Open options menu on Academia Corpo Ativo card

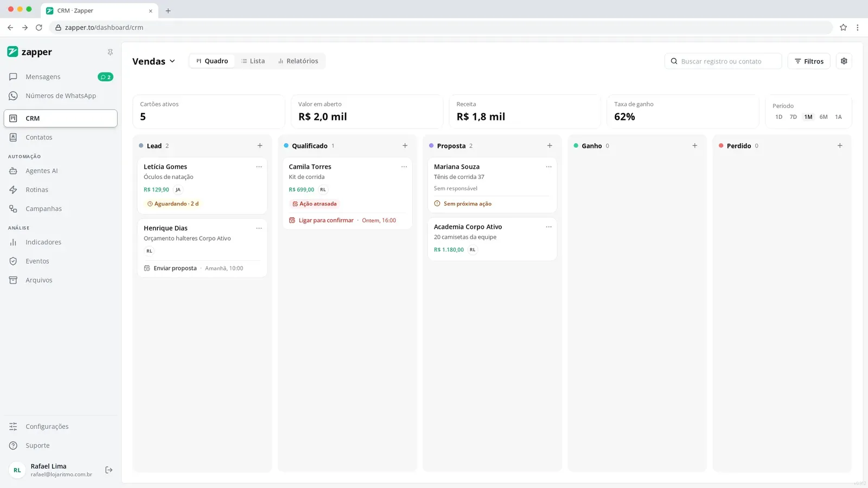click(548, 227)
